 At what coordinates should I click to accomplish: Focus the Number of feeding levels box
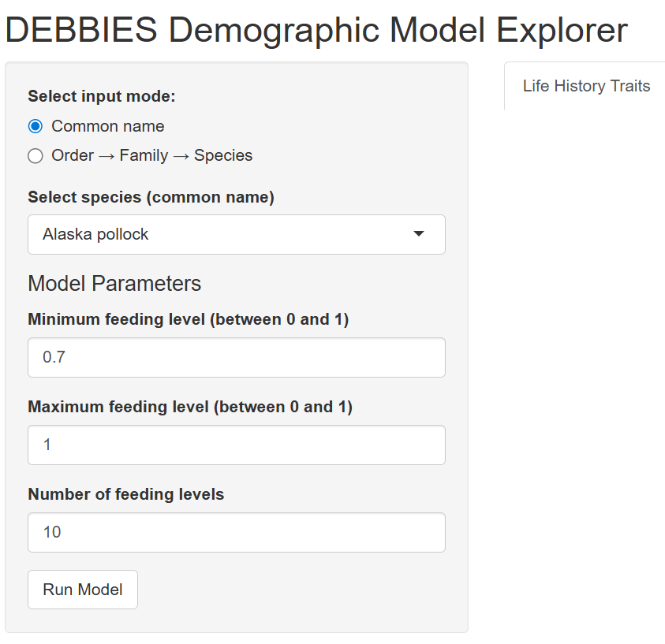(x=237, y=532)
